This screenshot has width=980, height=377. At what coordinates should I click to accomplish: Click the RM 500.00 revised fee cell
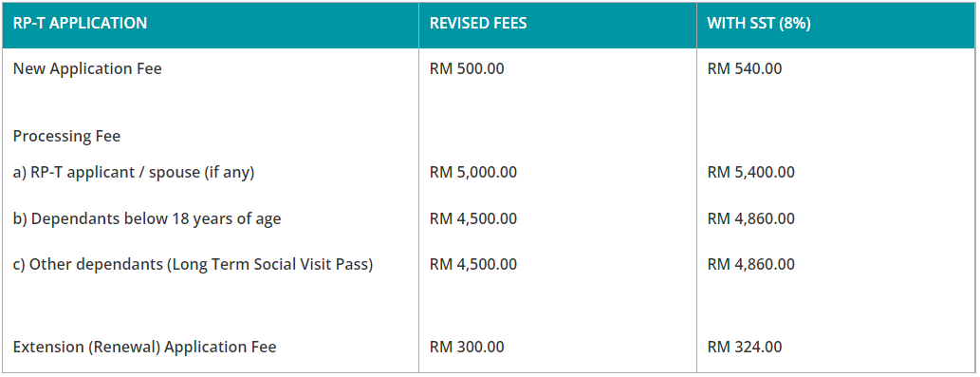467,68
